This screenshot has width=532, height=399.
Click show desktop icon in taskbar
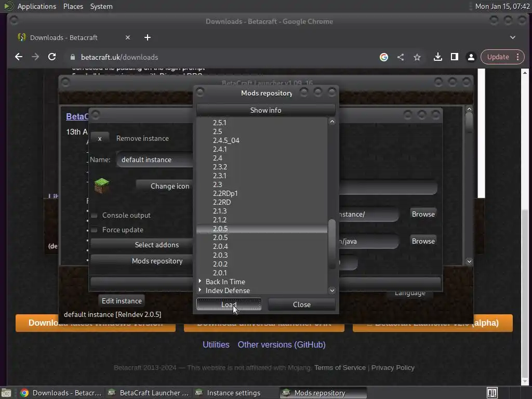[x=6, y=393]
